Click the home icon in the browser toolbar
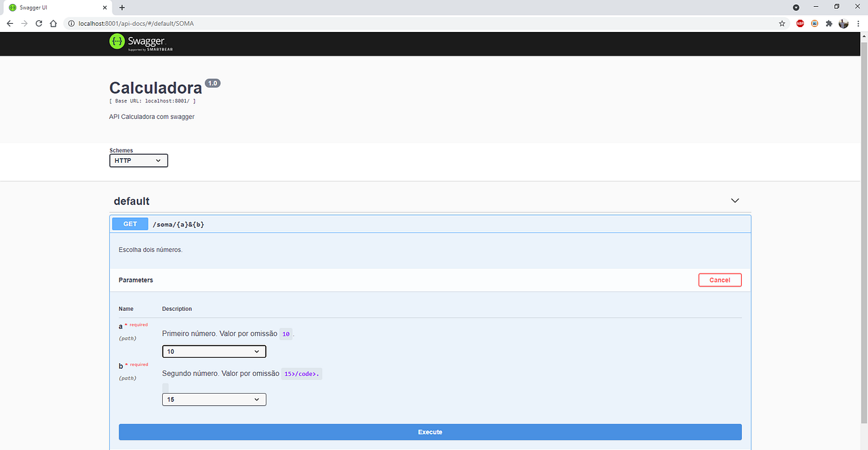 pyautogui.click(x=53, y=22)
